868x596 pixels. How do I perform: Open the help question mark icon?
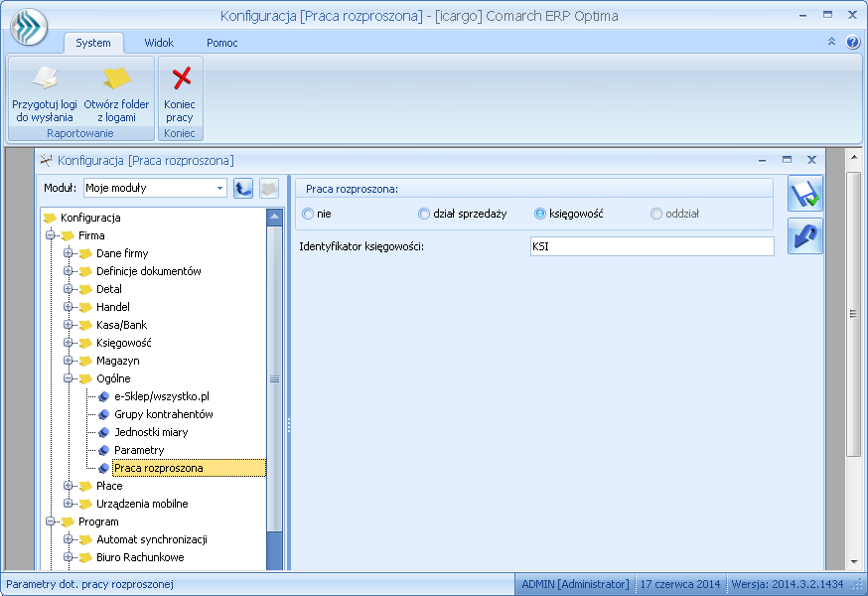click(x=852, y=43)
